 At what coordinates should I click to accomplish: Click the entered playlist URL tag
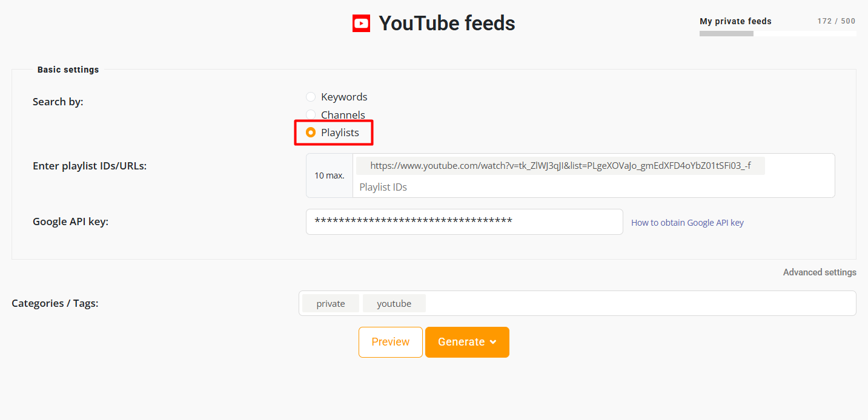point(560,165)
